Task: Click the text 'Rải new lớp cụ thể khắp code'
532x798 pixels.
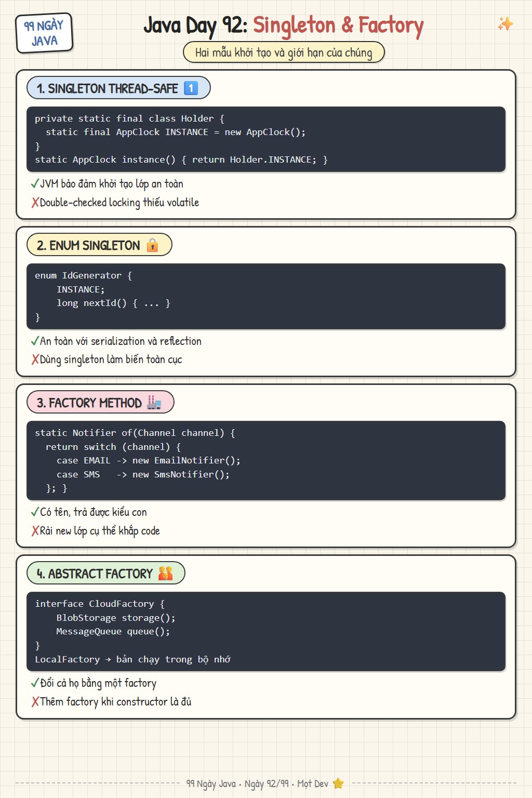Action: click(100, 531)
